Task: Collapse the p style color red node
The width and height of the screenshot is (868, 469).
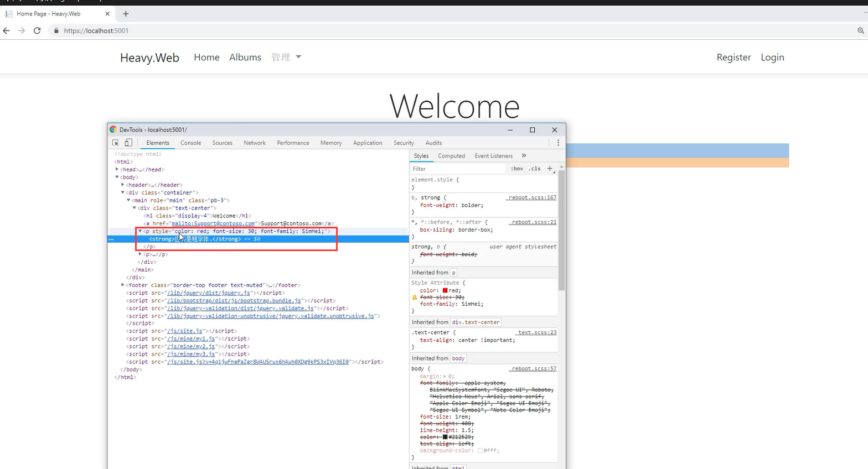Action: (x=140, y=231)
